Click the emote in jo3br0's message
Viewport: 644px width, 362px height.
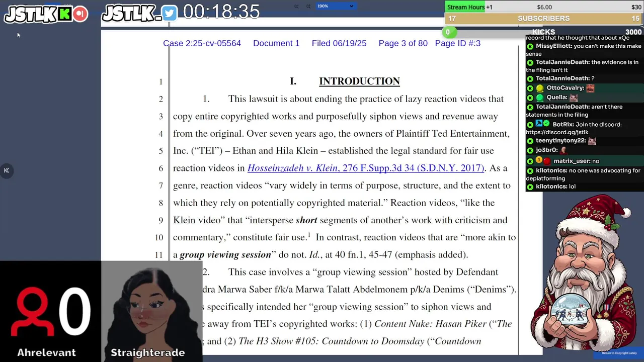563,150
